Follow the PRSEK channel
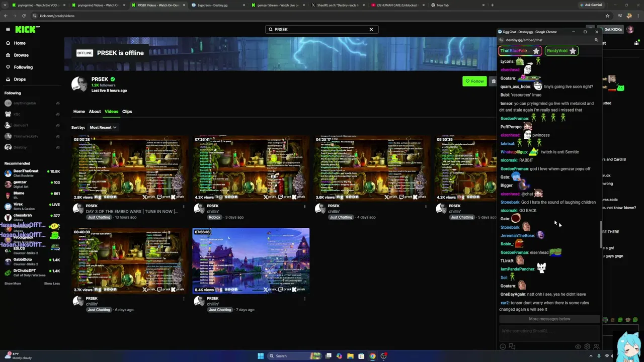The height and width of the screenshot is (362, 644). (474, 81)
